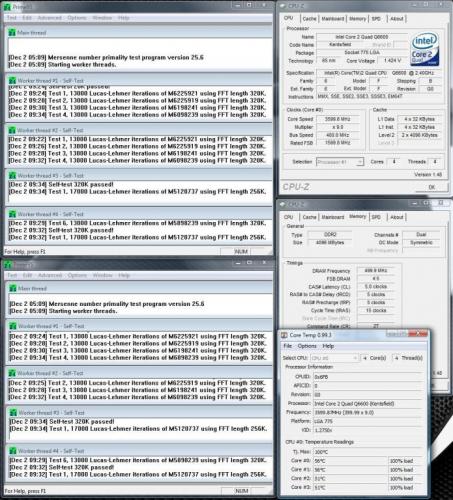Image resolution: width=453 pixels, height=500 pixels.
Task: Click Worker thread #2 icon in upper Prime95 window
Action: click(x=12, y=130)
